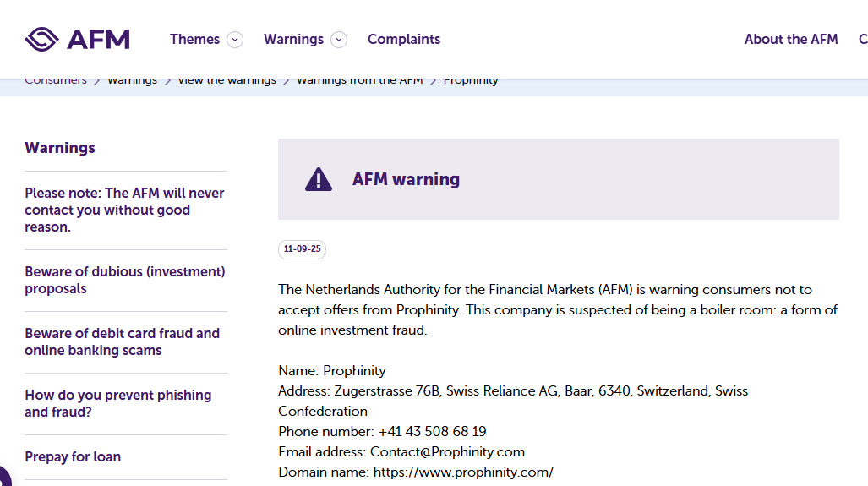The width and height of the screenshot is (868, 486).
Task: Open About the AFM
Action: [x=791, y=39]
